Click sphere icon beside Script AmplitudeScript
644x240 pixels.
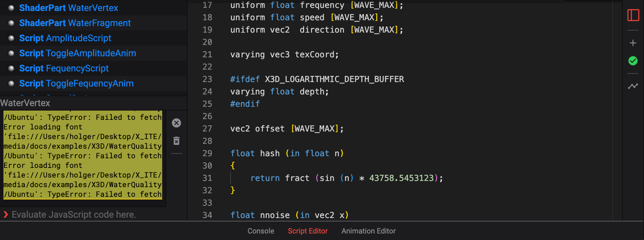tap(11, 38)
